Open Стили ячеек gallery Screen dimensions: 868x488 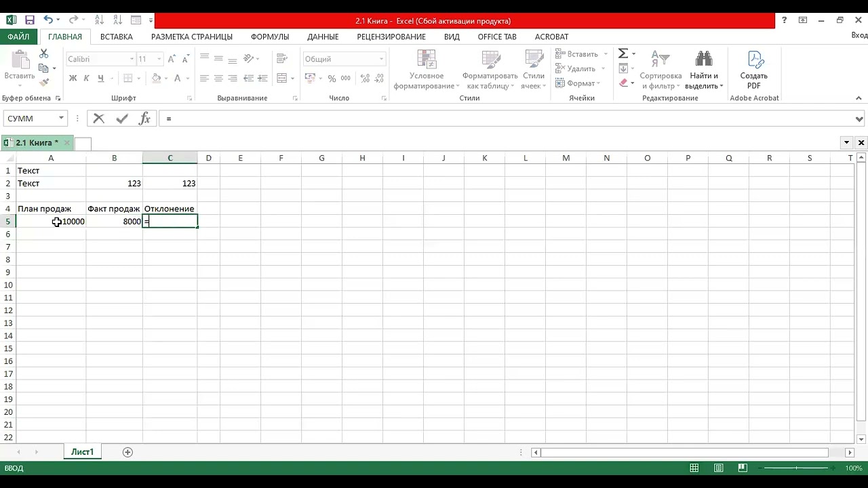tap(534, 70)
